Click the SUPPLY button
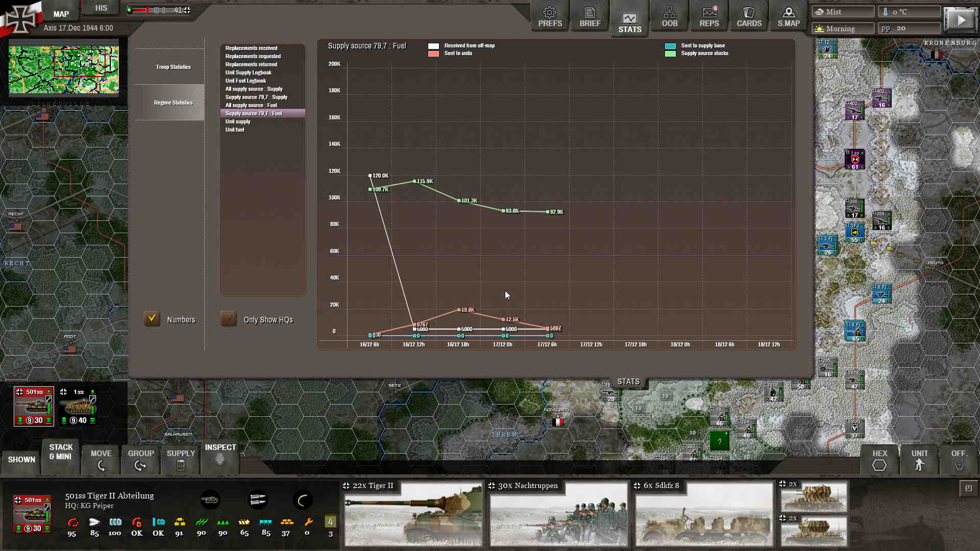 click(x=181, y=459)
